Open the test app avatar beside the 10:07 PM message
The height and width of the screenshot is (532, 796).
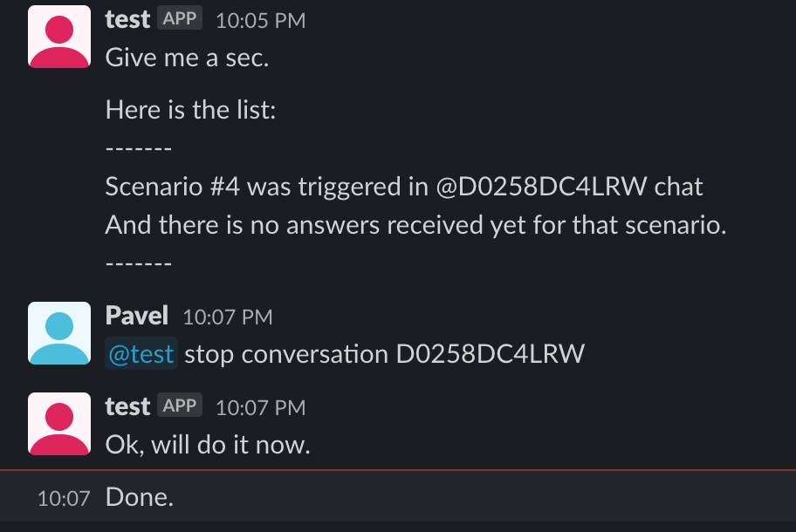coord(59,424)
